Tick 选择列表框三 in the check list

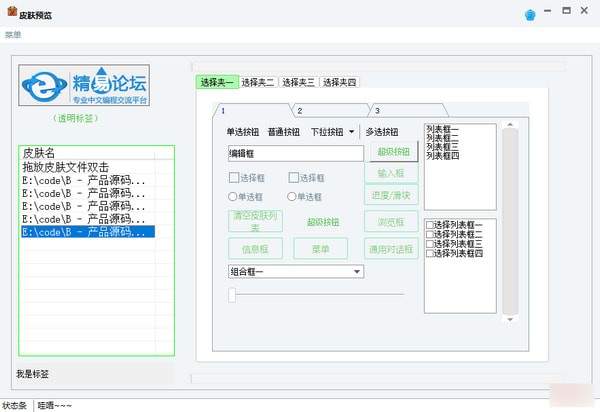(430, 244)
